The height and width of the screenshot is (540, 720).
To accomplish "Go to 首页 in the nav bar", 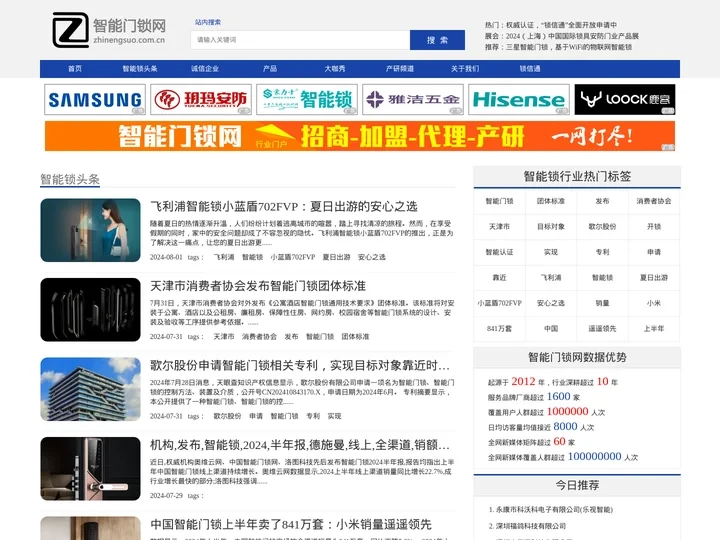I will 75,69.
